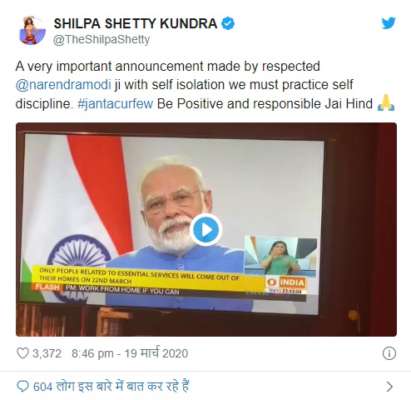Open the @TheShilpaShetty handle
The width and height of the screenshot is (411, 400).
tap(101, 40)
